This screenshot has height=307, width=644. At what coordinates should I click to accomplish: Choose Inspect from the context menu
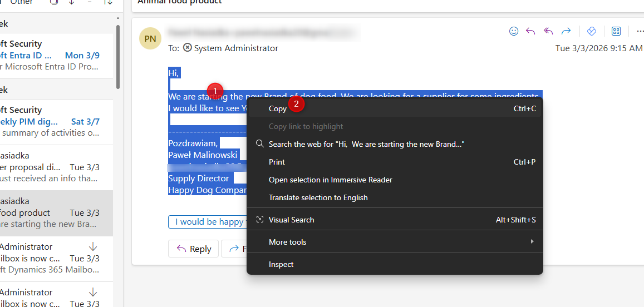tap(281, 264)
